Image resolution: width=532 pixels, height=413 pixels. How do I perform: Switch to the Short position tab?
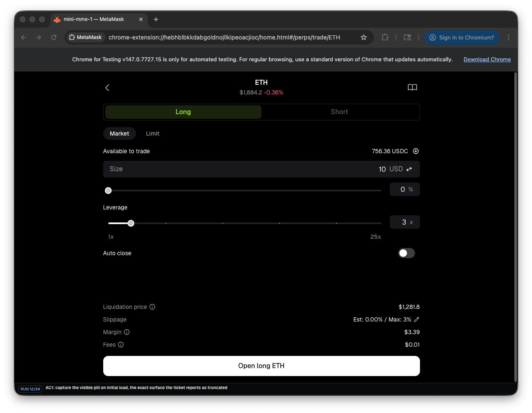pyautogui.click(x=339, y=112)
